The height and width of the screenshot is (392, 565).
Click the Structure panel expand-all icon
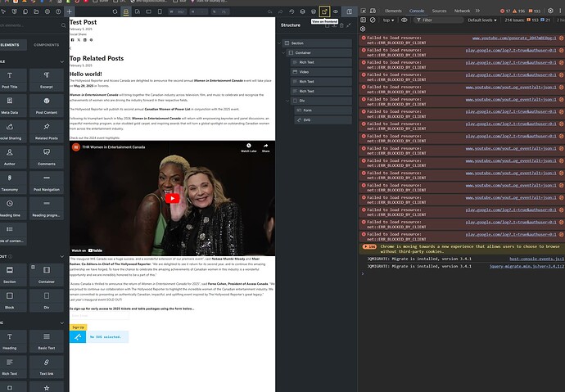[349, 25]
